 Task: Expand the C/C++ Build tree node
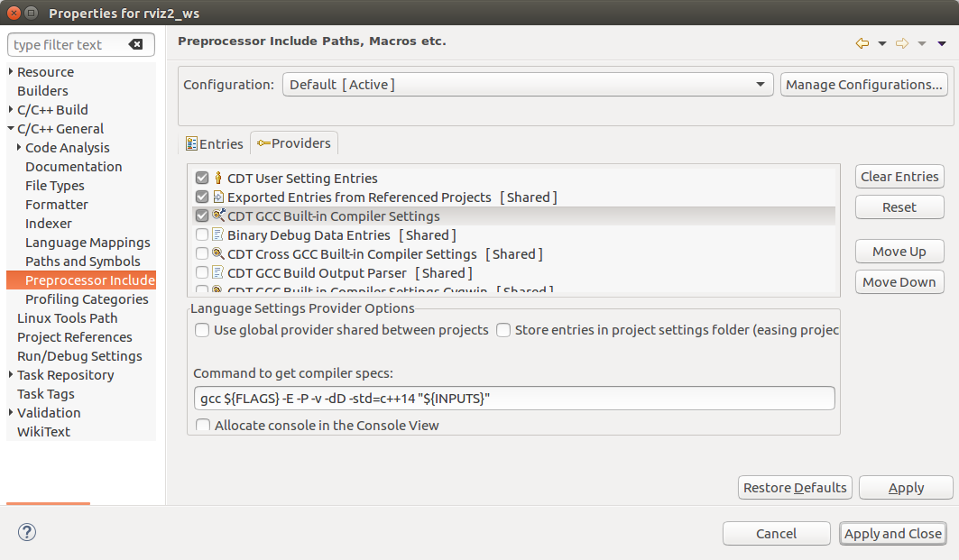tap(10, 110)
